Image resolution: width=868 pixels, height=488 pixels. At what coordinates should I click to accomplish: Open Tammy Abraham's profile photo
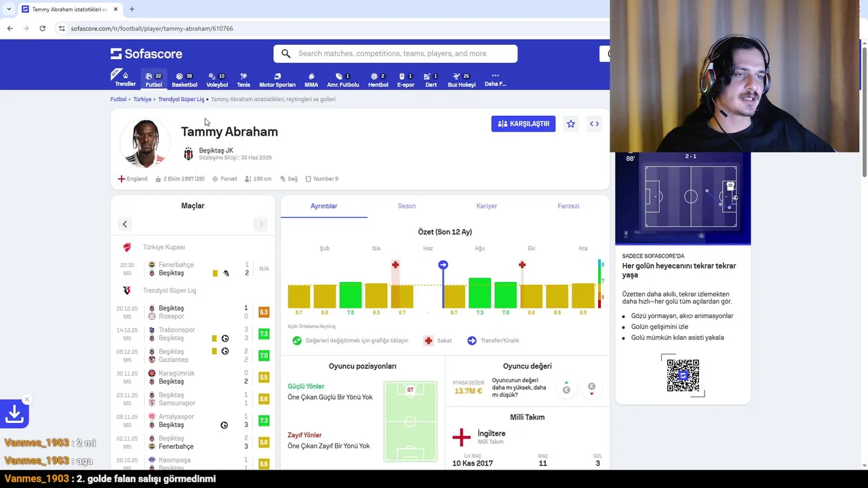pos(145,143)
